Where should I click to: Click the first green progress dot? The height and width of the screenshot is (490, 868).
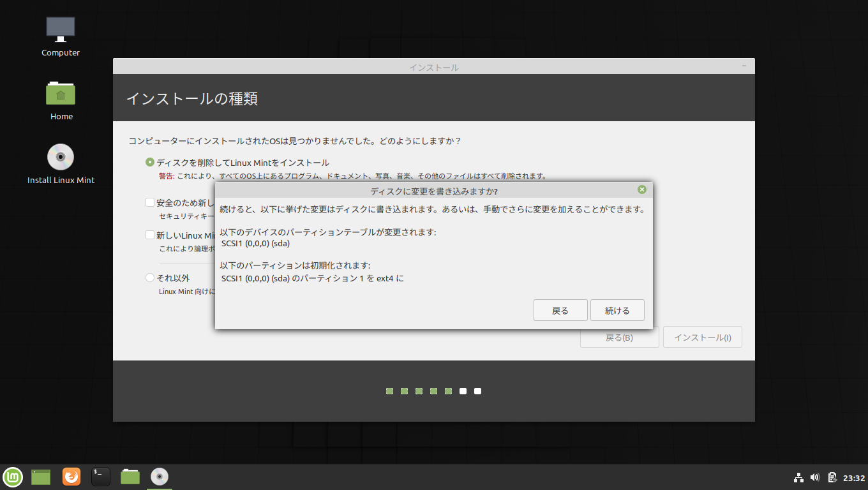[389, 391]
